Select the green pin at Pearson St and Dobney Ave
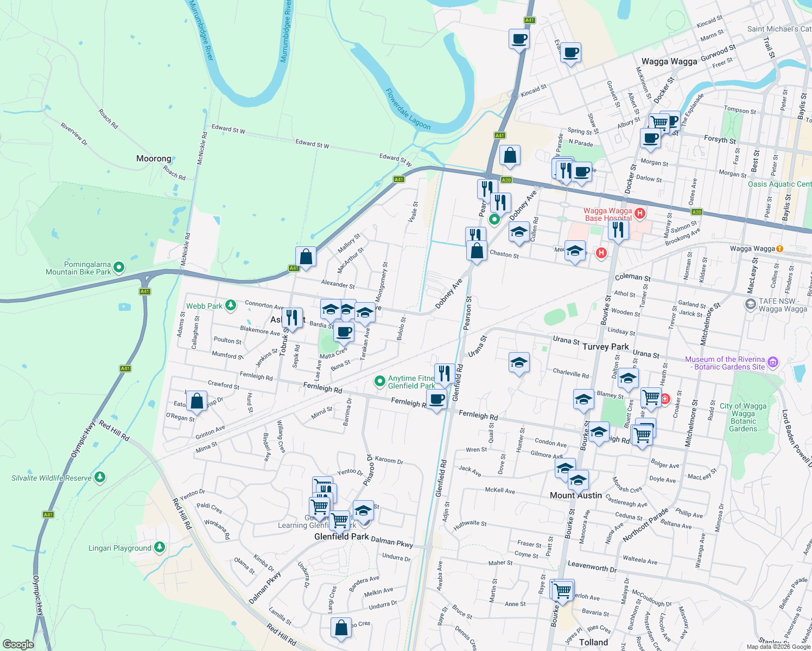812x651 pixels. (x=494, y=220)
